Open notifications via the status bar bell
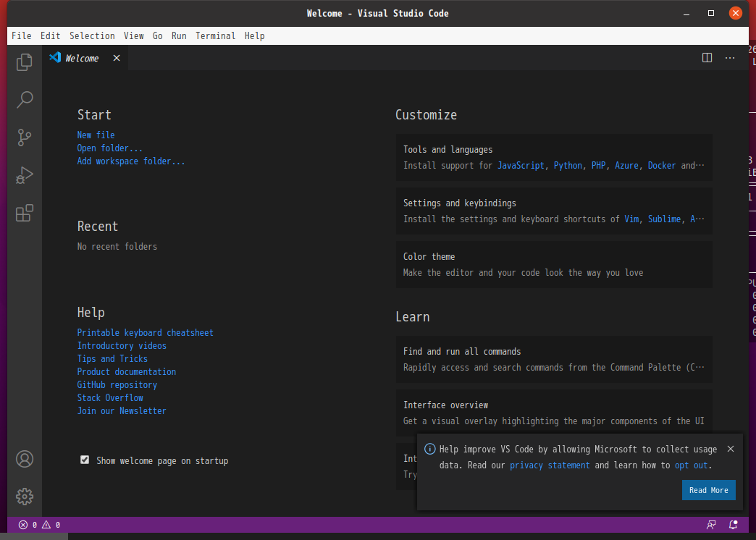 click(732, 525)
